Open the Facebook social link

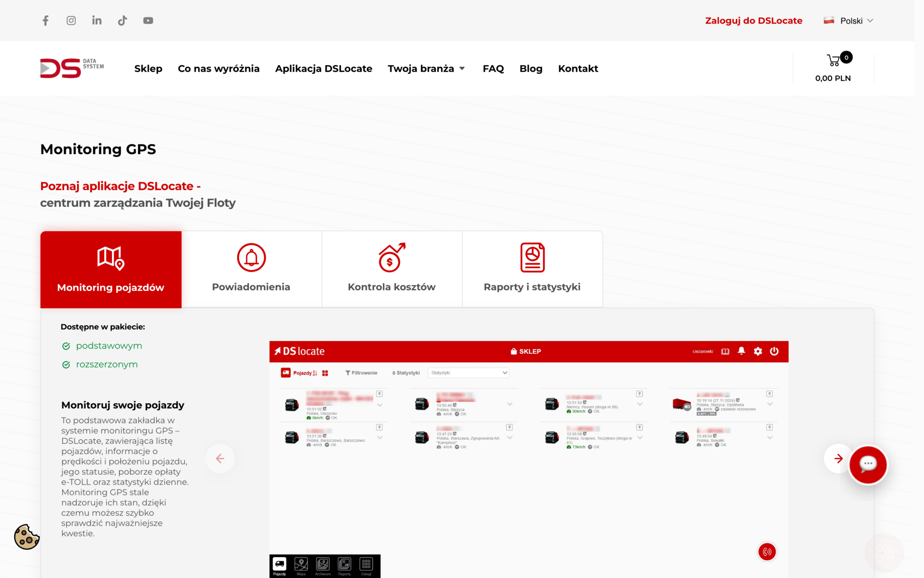(46, 21)
